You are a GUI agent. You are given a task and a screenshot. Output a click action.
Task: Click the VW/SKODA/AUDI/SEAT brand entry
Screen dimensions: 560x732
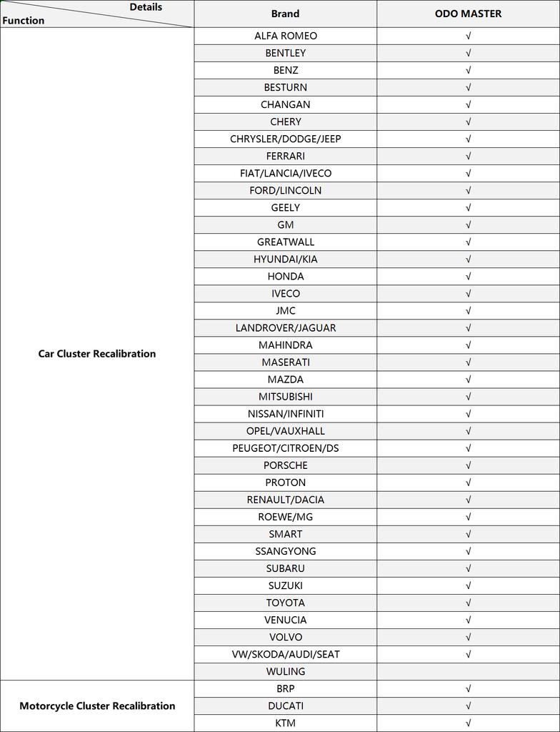click(286, 654)
